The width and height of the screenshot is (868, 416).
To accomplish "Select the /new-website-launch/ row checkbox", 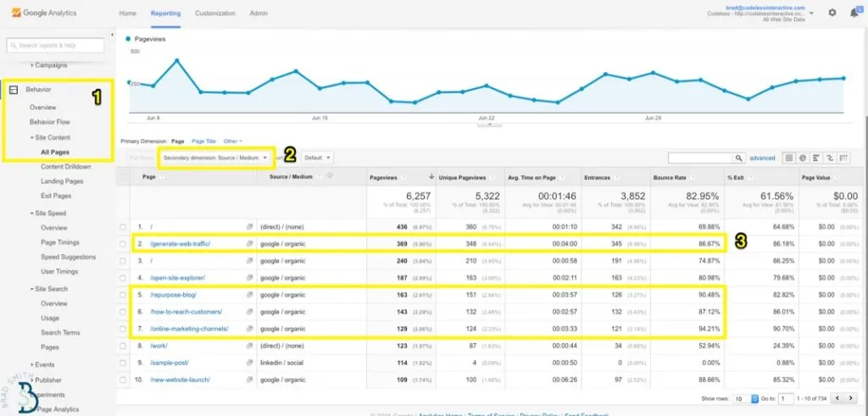I will (x=123, y=380).
